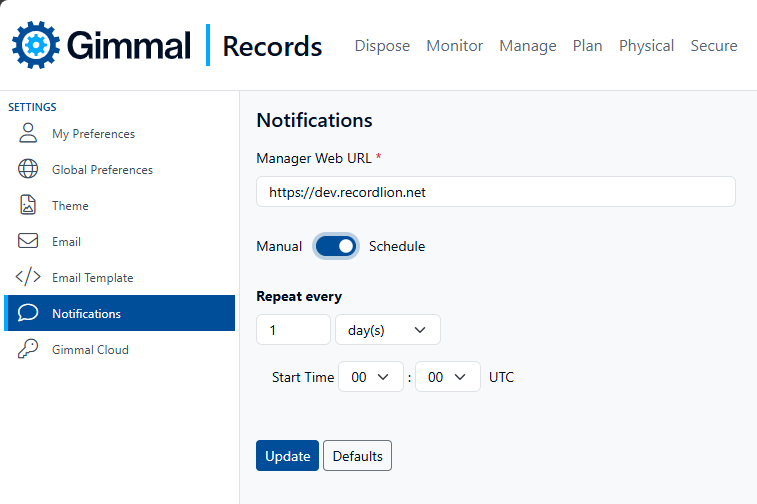757x504 pixels.
Task: Click the Gimmal Cloud key icon
Action: pyautogui.click(x=28, y=350)
